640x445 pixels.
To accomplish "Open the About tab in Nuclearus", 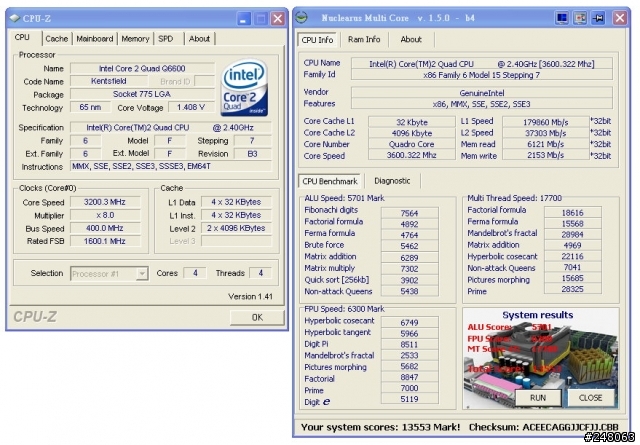I will tap(411, 40).
